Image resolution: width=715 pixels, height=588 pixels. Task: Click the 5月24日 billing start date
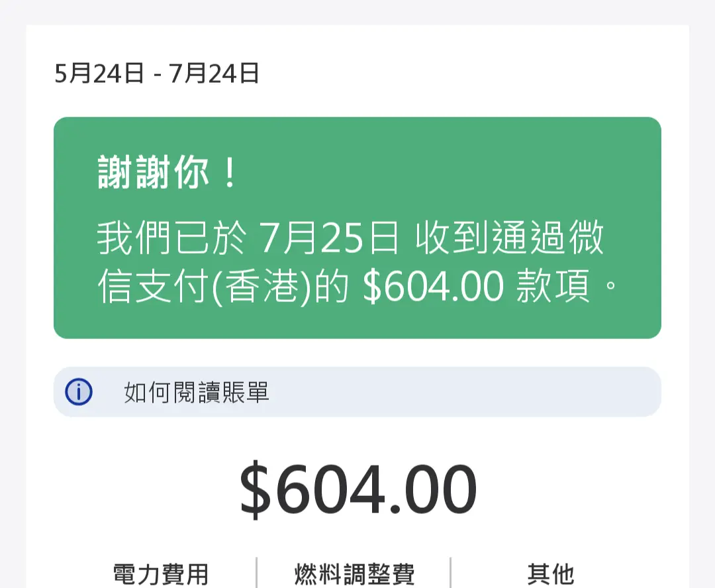99,73
